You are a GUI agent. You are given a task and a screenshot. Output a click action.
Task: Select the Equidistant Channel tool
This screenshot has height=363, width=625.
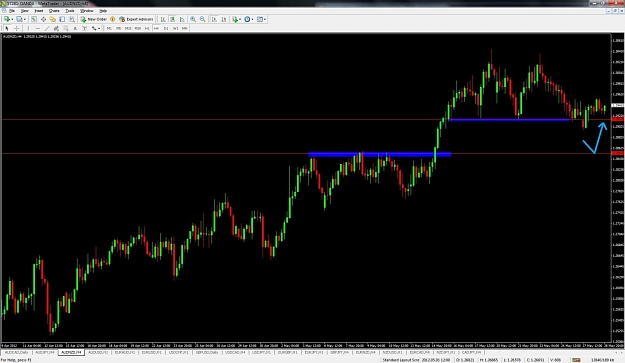click(56, 28)
